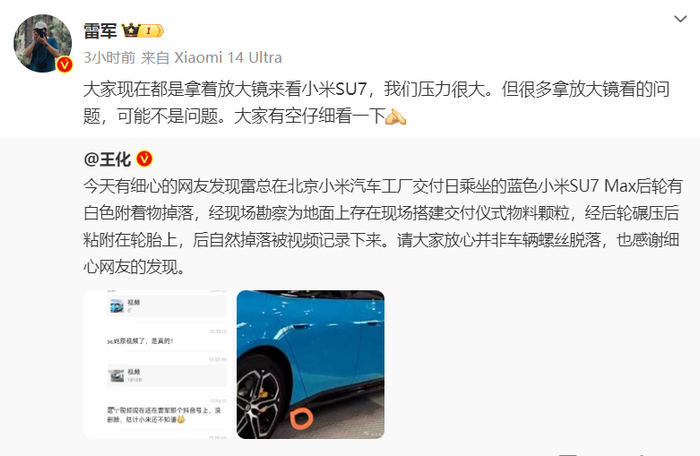Click the crown membership badge beside 雷军

pyautogui.click(x=131, y=30)
